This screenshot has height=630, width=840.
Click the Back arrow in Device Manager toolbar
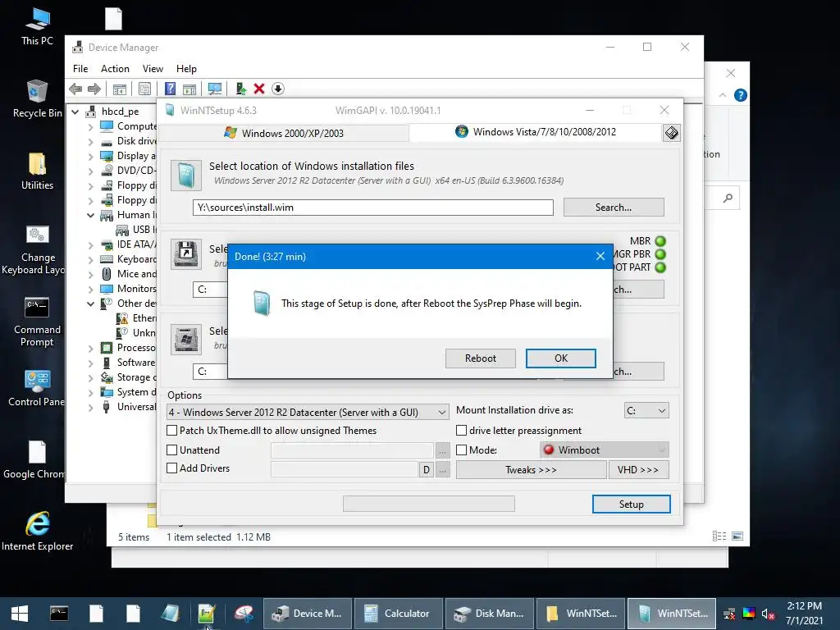pyautogui.click(x=75, y=89)
